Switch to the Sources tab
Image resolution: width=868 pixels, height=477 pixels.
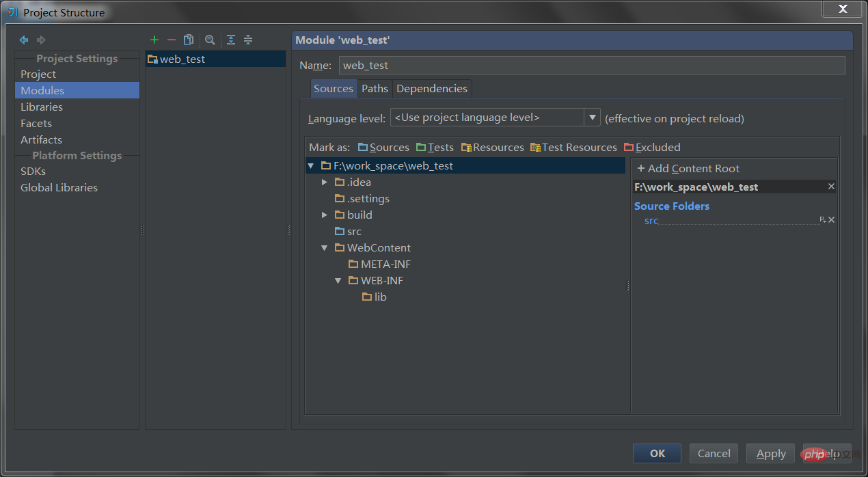tap(334, 88)
